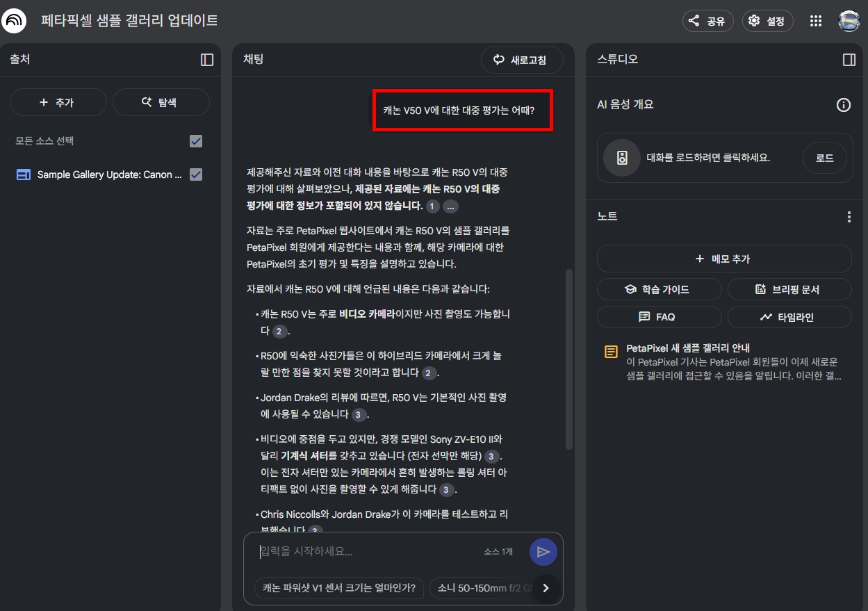868x611 pixels.
Task: Click the chat scrollbar
Action: coord(570,359)
